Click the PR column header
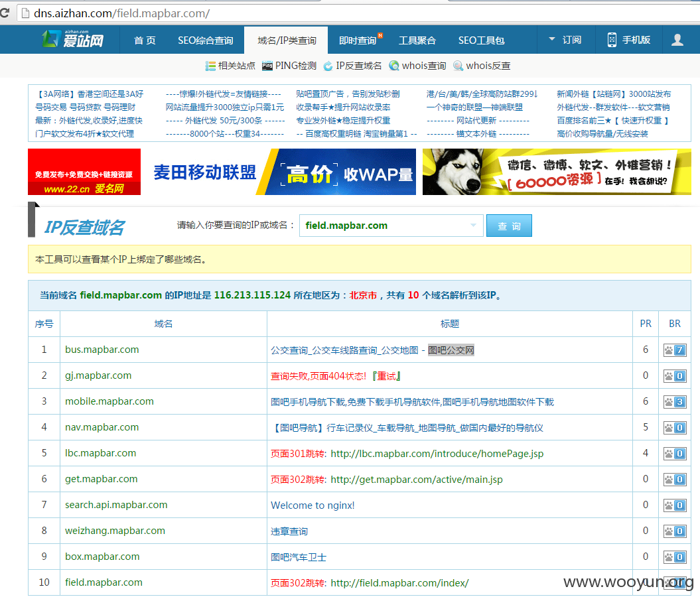The image size is (700, 601). pyautogui.click(x=646, y=324)
